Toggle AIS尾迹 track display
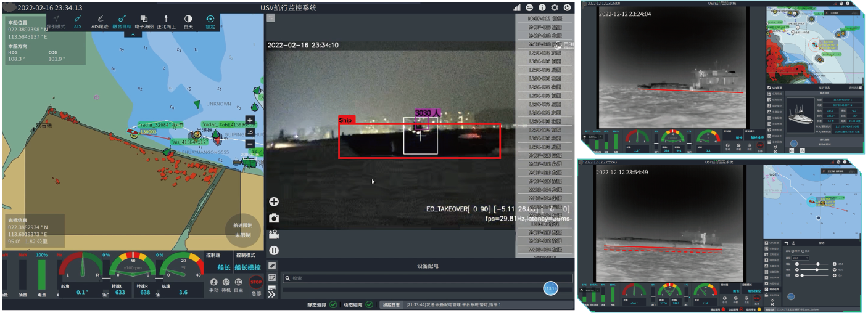The height and width of the screenshot is (313, 868). pos(99,22)
